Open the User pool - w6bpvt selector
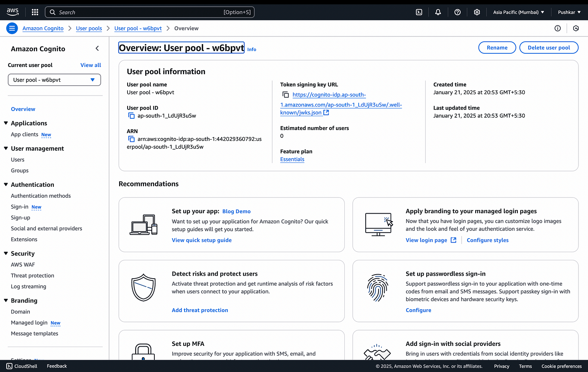 click(54, 80)
